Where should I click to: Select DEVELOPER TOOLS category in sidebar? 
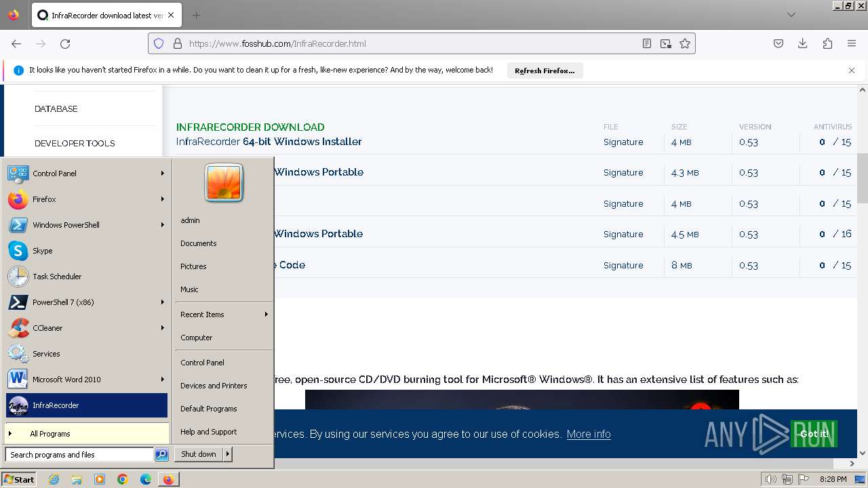tap(75, 143)
